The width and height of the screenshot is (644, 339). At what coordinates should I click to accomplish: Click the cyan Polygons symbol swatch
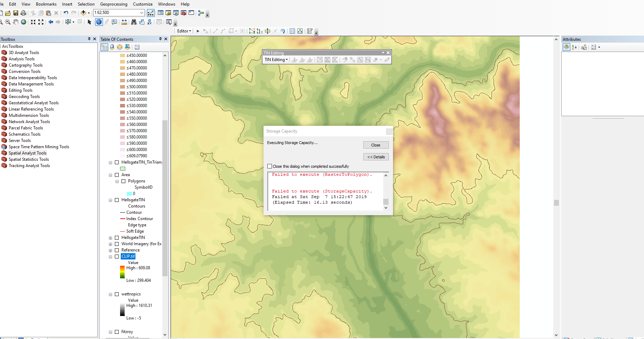(x=129, y=194)
